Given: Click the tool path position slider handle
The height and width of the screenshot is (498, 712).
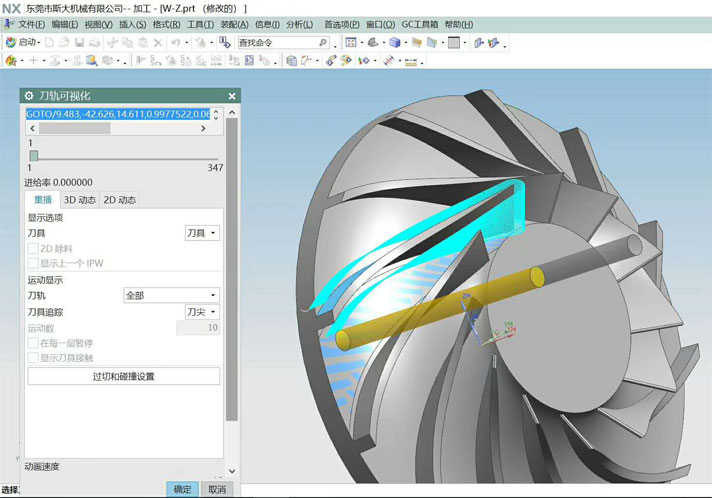Looking at the screenshot, I should [x=33, y=156].
